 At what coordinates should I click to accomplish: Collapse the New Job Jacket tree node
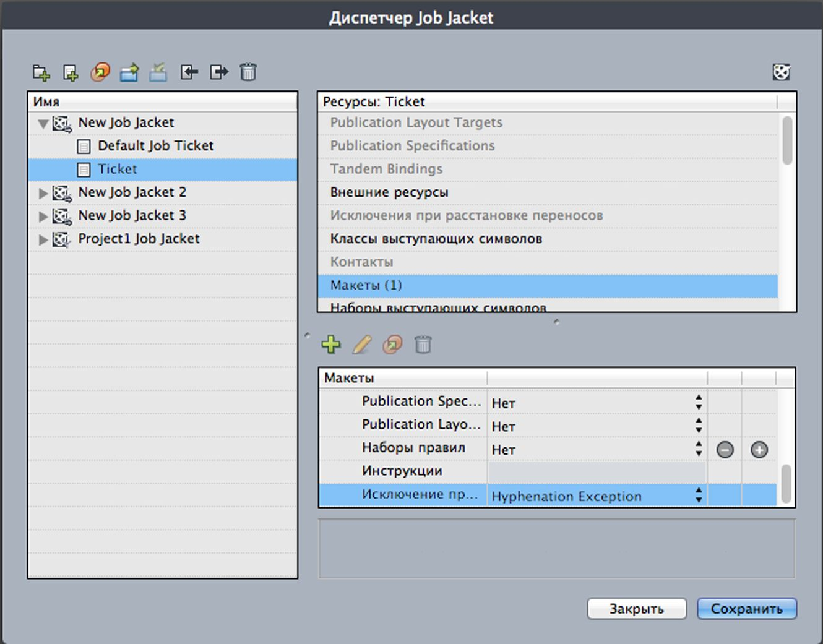(x=43, y=124)
